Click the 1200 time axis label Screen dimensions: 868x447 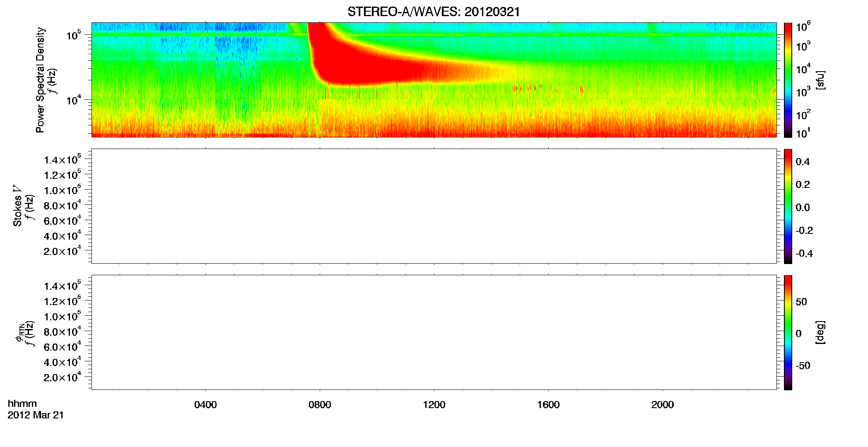pos(434,405)
